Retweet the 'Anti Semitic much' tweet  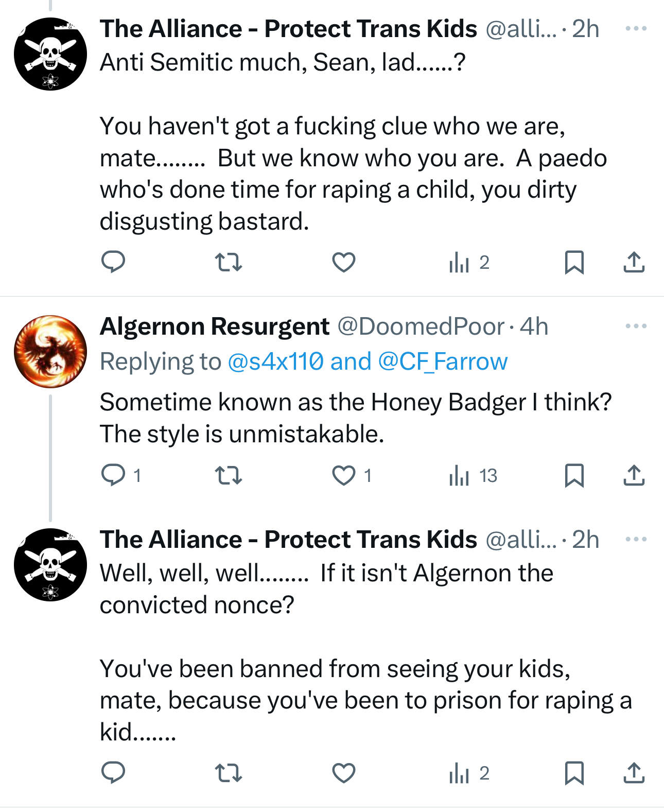[228, 262]
